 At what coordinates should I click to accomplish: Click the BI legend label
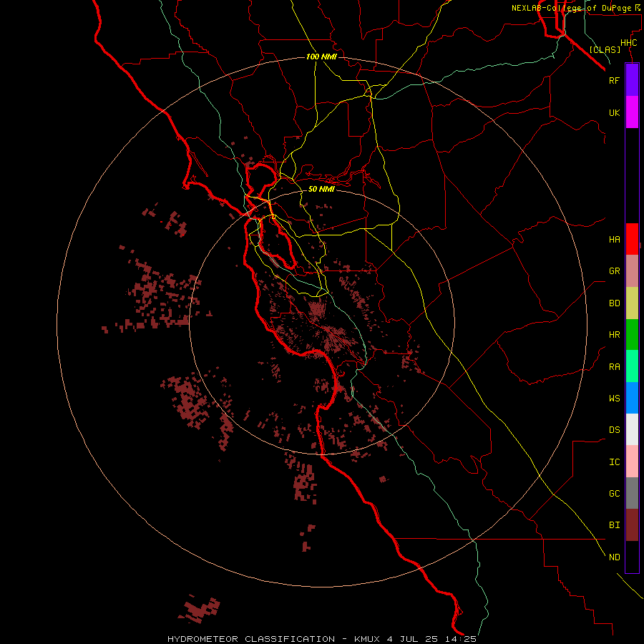coord(614,525)
